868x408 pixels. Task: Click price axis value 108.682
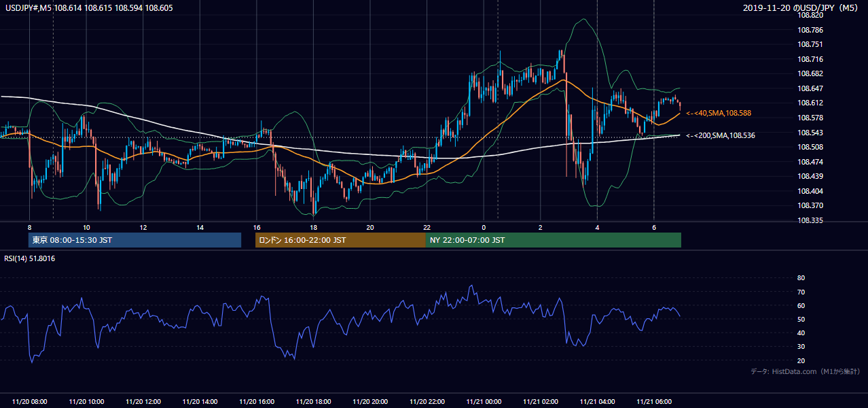point(810,73)
